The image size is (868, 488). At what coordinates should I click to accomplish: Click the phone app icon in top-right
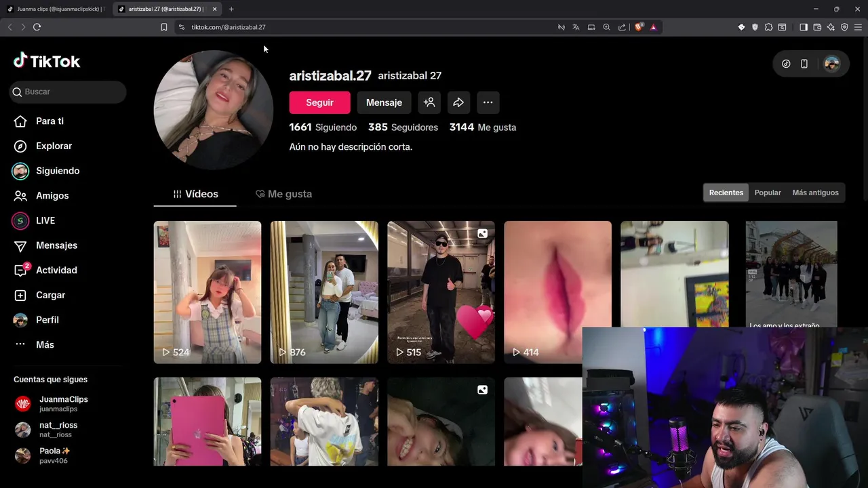click(x=804, y=64)
